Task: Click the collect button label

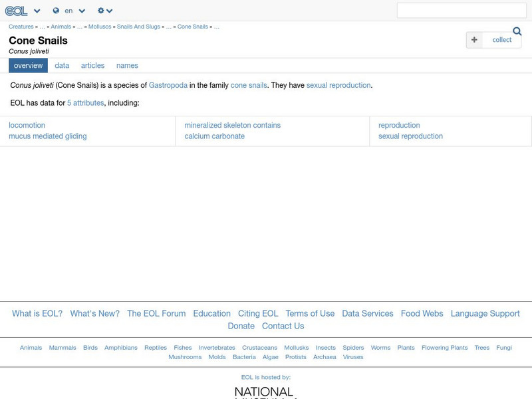Action: point(502,40)
